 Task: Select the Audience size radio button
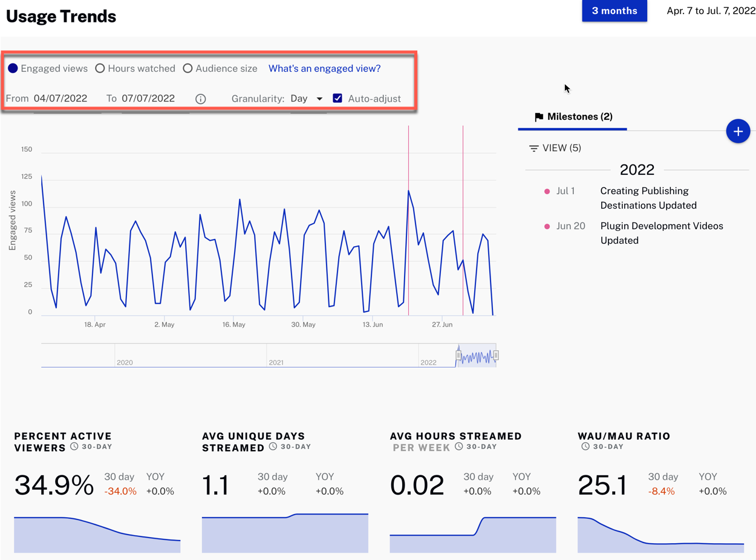click(x=187, y=68)
